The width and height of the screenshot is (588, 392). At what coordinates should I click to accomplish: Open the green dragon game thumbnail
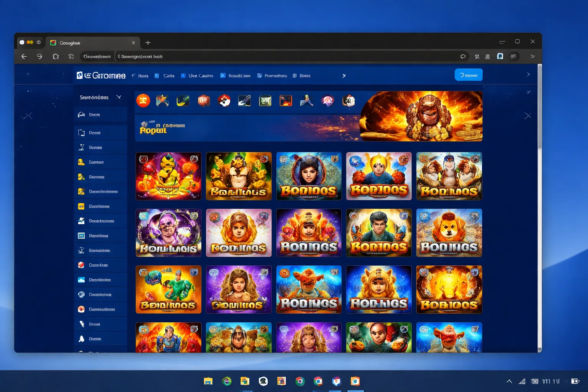168,289
